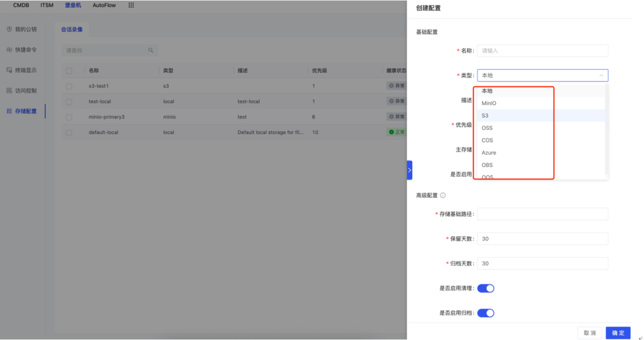Viewport: 644px width, 340px height.
Task: Click the 名称 column header in table
Action: (x=94, y=70)
